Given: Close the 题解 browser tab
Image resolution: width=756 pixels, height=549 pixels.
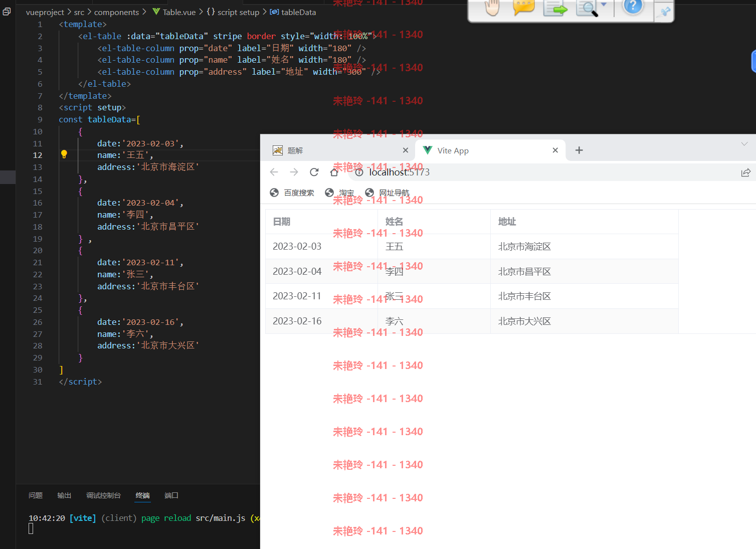Looking at the screenshot, I should pos(406,150).
